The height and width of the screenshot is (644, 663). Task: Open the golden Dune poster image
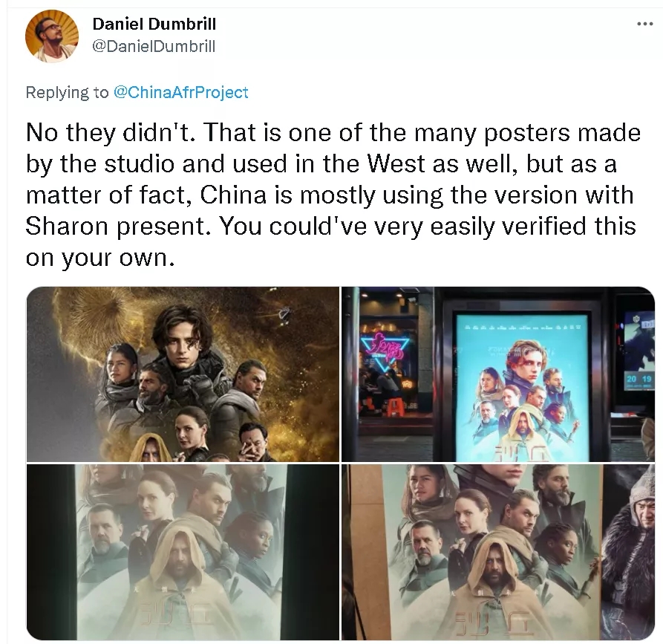183,374
